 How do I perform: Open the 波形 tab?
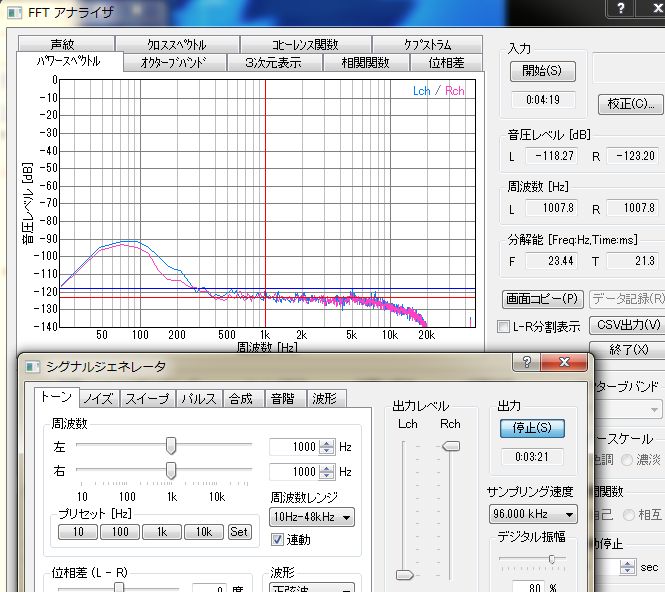pyautogui.click(x=326, y=399)
